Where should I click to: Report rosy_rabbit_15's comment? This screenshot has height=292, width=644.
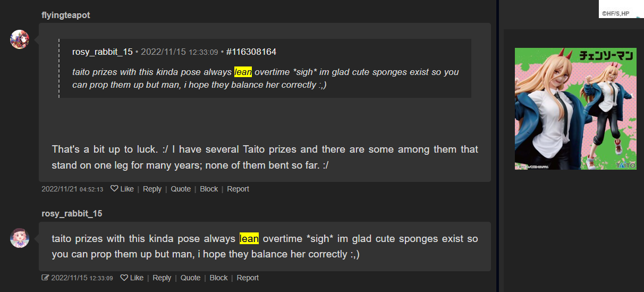pos(248,278)
